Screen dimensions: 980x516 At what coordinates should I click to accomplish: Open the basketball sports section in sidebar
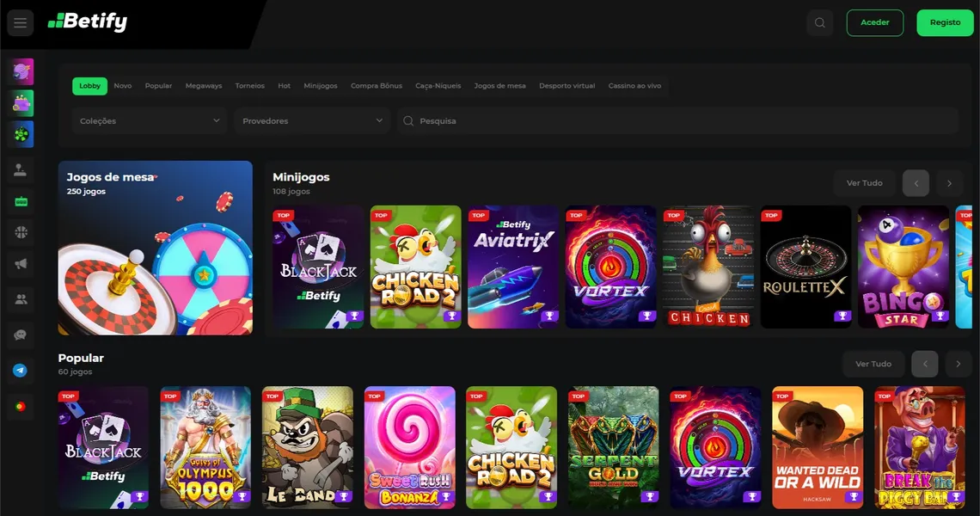pyautogui.click(x=21, y=232)
